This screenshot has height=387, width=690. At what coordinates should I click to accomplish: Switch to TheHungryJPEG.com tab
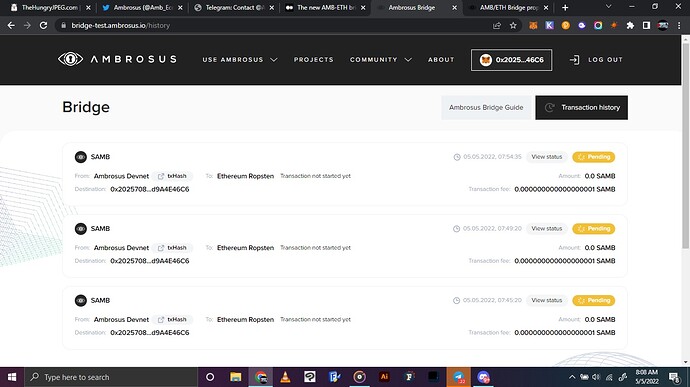pos(50,7)
